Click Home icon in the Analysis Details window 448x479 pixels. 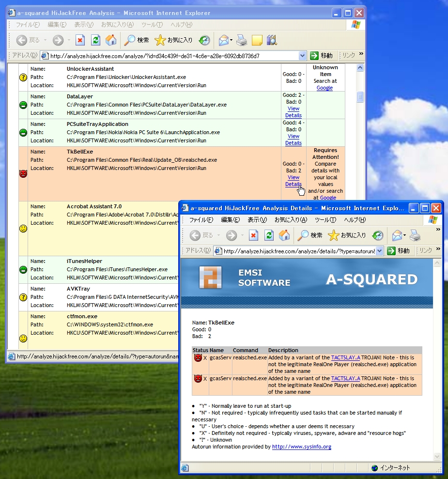(284, 235)
